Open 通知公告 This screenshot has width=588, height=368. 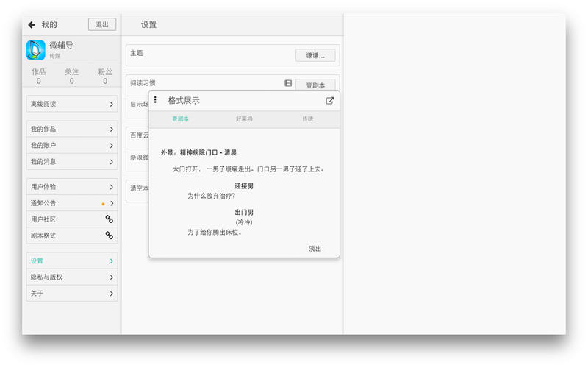click(x=72, y=203)
